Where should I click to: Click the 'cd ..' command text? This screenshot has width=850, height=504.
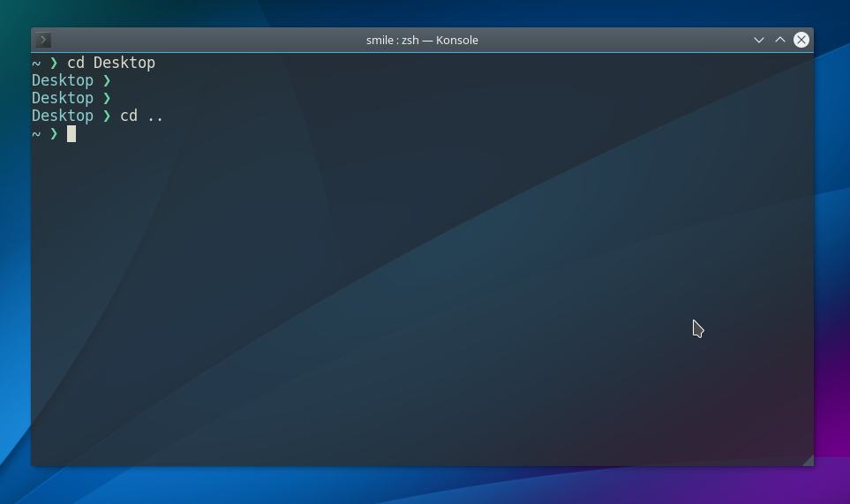141,116
